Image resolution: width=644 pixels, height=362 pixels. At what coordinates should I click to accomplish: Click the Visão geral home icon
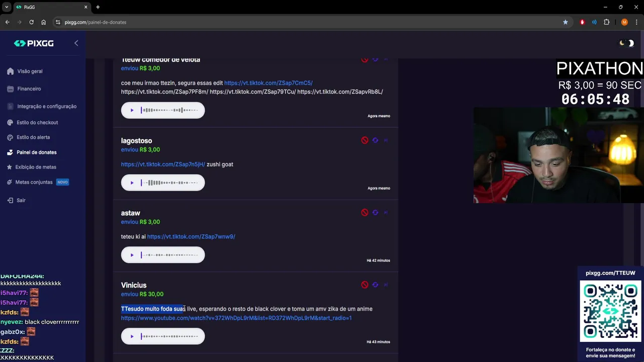tap(10, 71)
